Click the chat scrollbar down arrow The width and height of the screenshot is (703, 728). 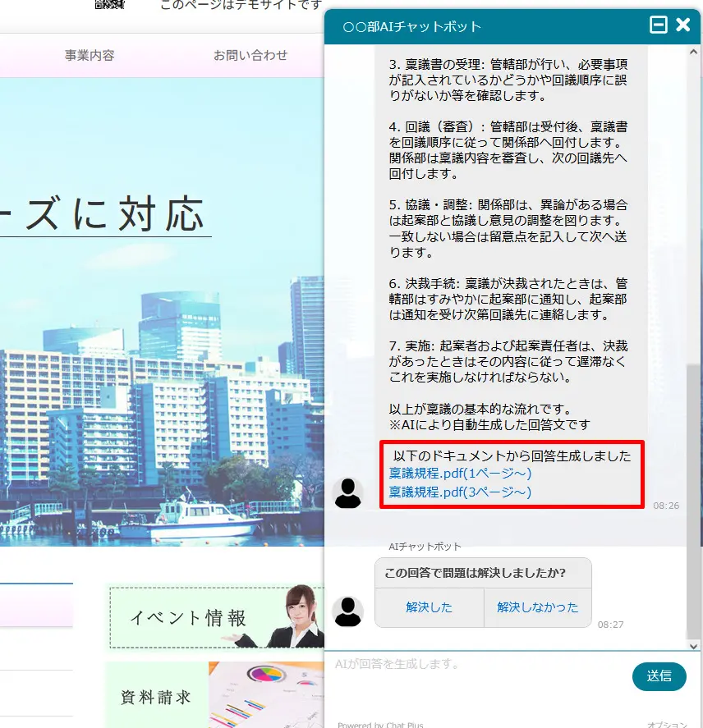[695, 645]
